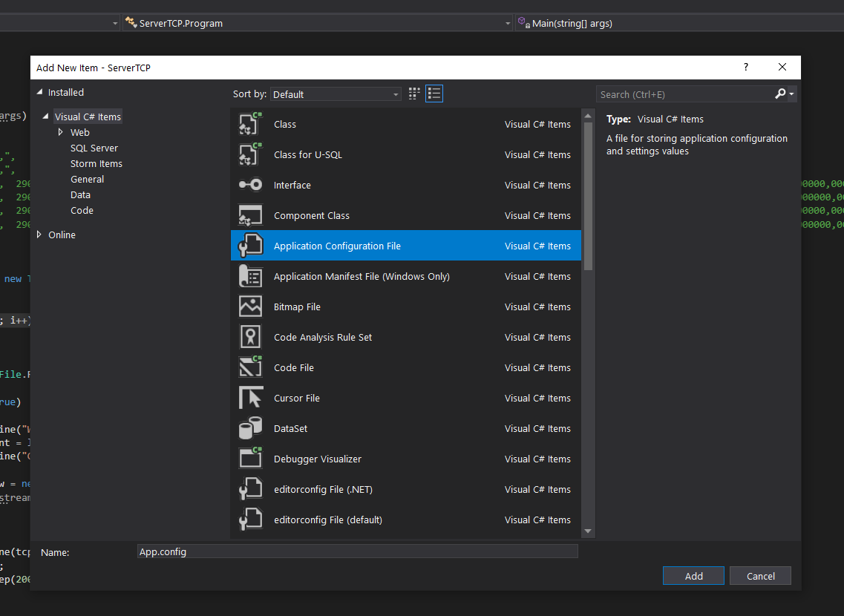Open the SQL Server category
The width and height of the screenshot is (844, 616).
coord(94,148)
